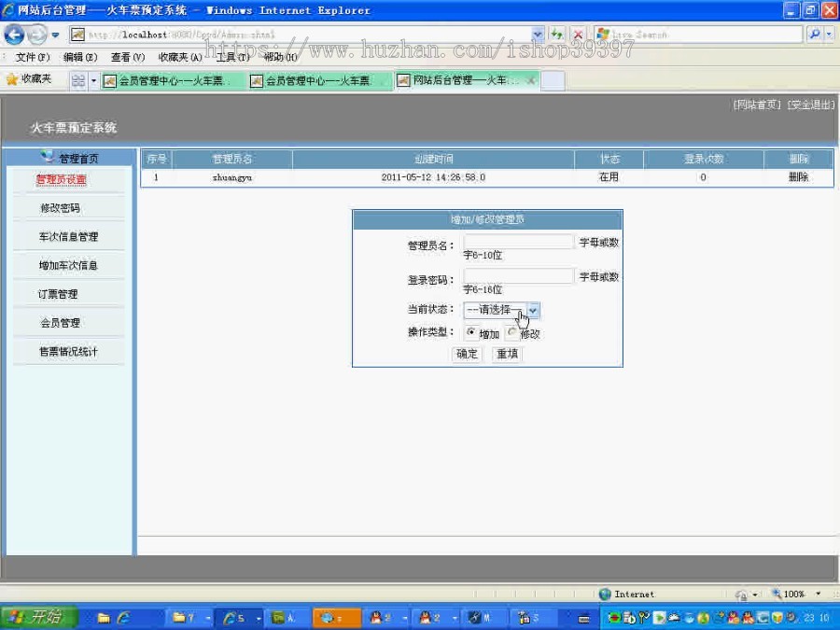The height and width of the screenshot is (630, 840).
Task: Close the 网站后台管理 tab
Action: pyautogui.click(x=531, y=80)
